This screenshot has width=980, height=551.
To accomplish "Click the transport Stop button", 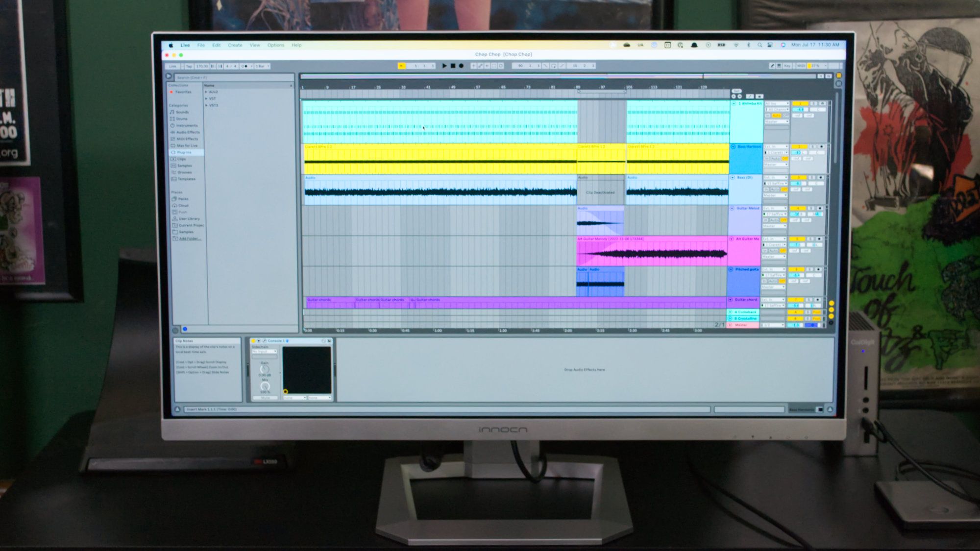I will click(x=453, y=66).
